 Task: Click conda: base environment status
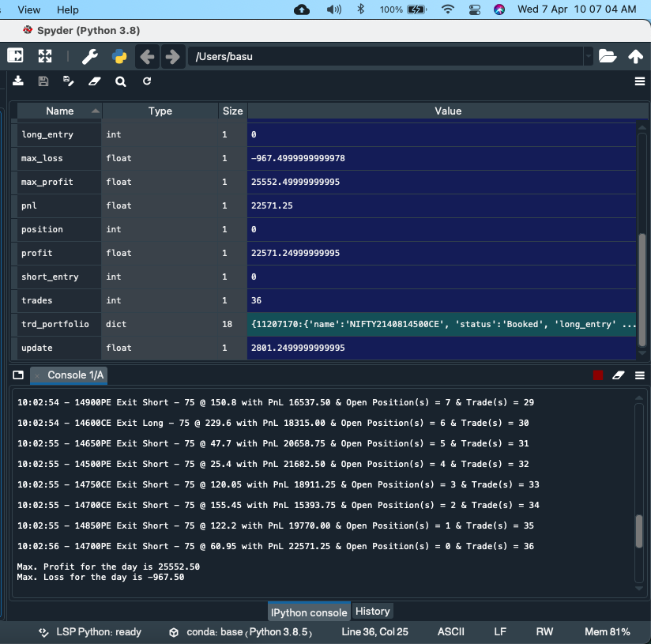241,632
